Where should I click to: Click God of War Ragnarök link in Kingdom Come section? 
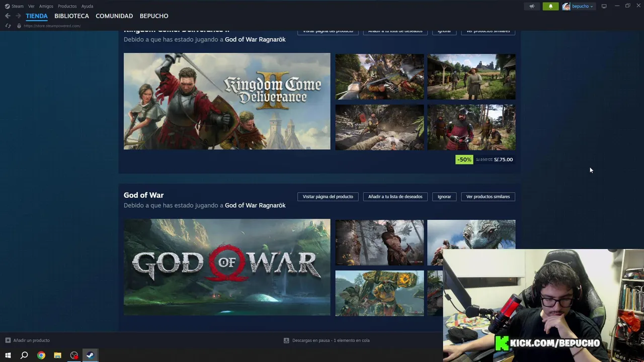(x=255, y=39)
